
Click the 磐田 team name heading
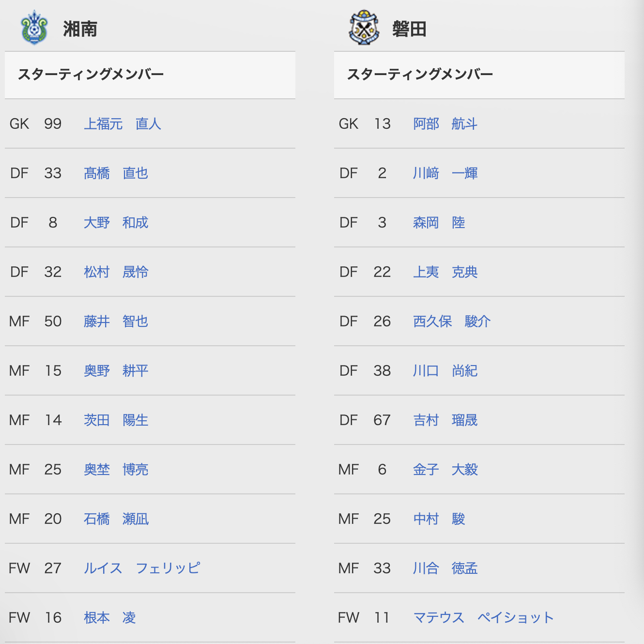(x=410, y=29)
